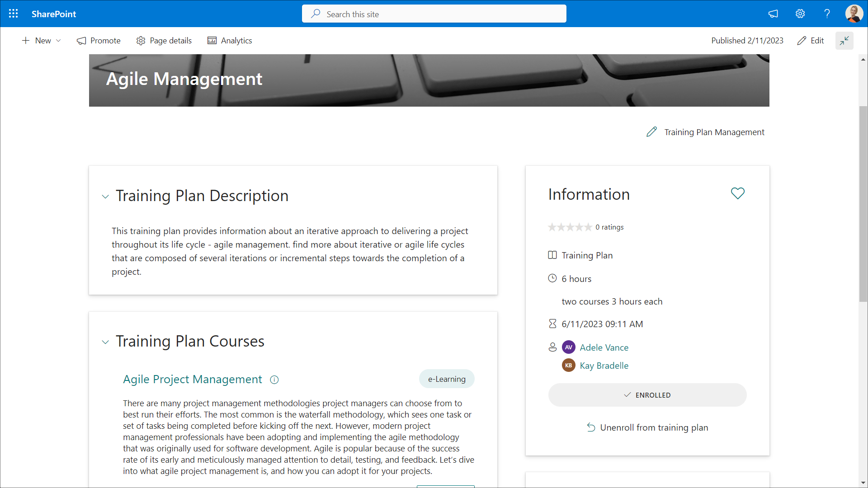Open the app launcher waffle icon

click(x=14, y=14)
